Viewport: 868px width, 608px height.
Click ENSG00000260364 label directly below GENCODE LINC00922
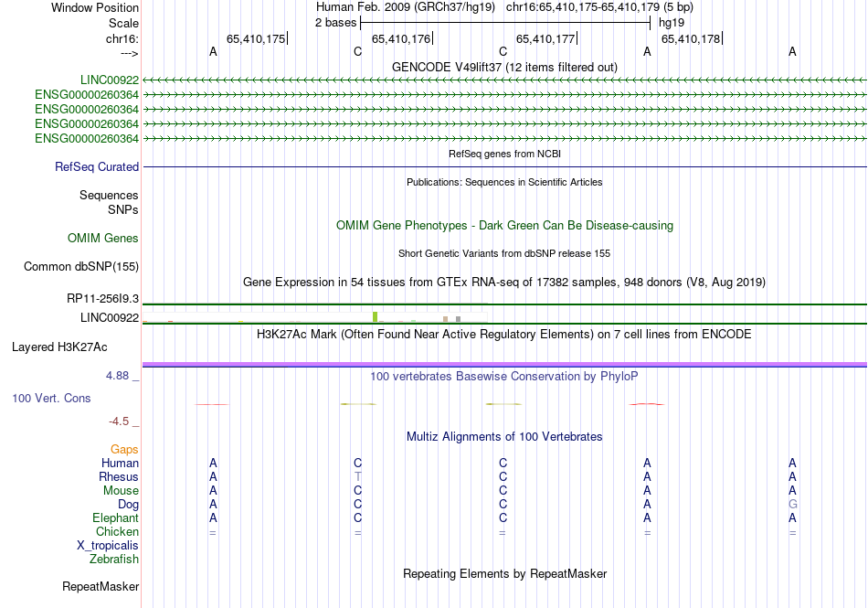click(x=87, y=95)
